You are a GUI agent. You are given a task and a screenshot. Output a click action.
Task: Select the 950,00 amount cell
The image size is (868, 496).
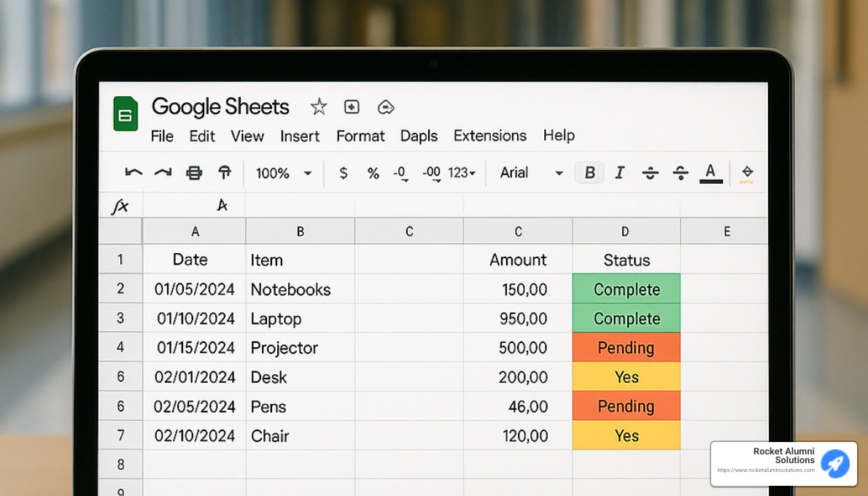[x=518, y=318]
